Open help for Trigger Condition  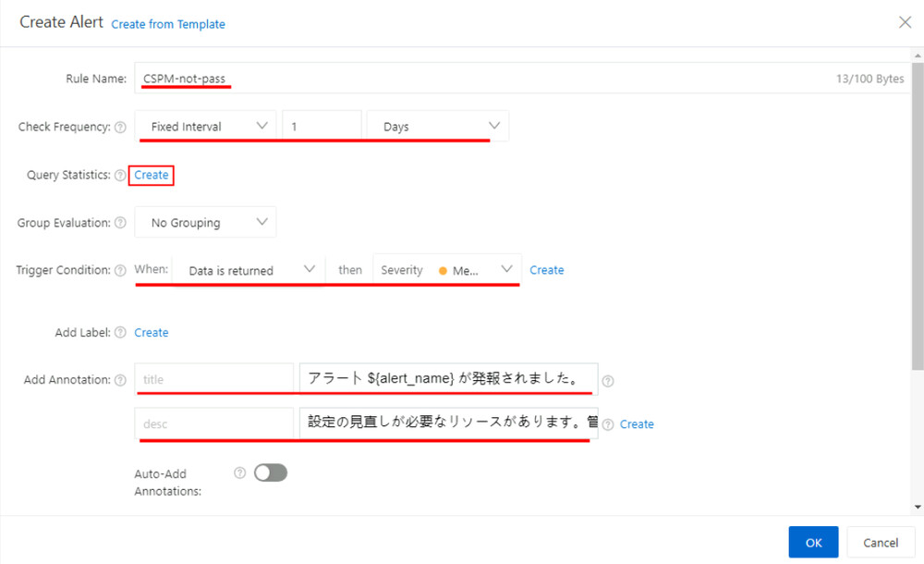tap(120, 270)
